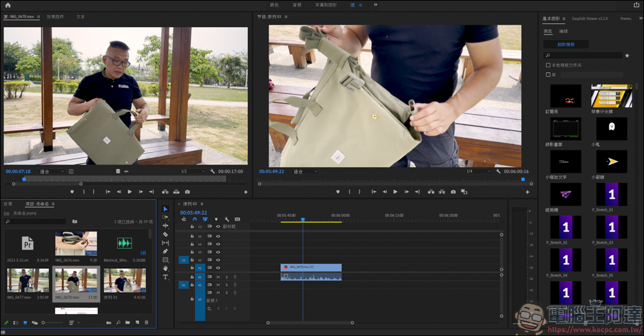644x336 pixels.
Task: Select the Razor tool
Action: 166,234
